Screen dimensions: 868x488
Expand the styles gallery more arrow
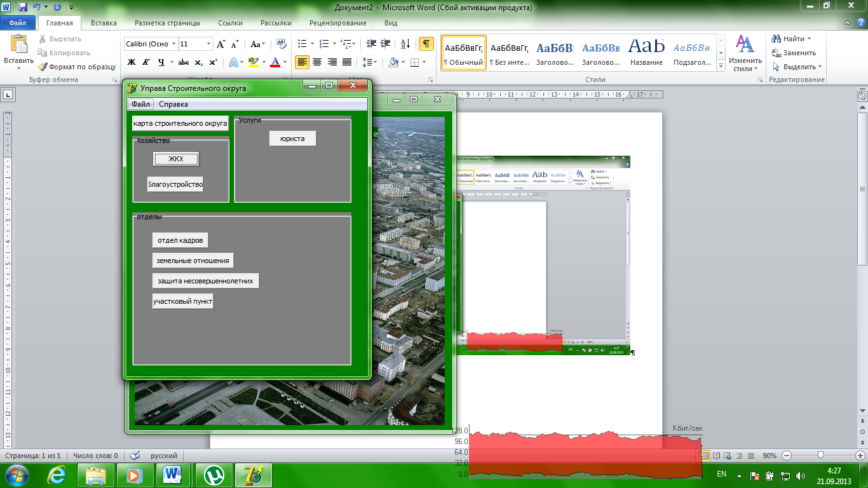coord(721,67)
